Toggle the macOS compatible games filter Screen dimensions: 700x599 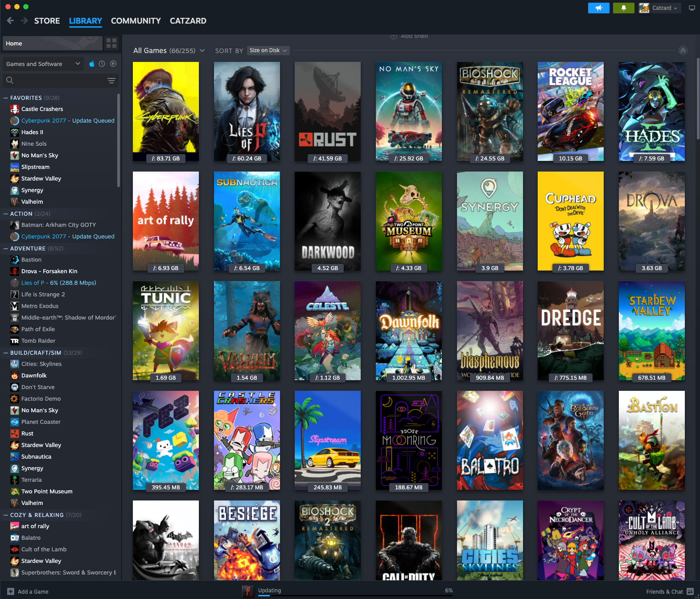click(x=91, y=64)
